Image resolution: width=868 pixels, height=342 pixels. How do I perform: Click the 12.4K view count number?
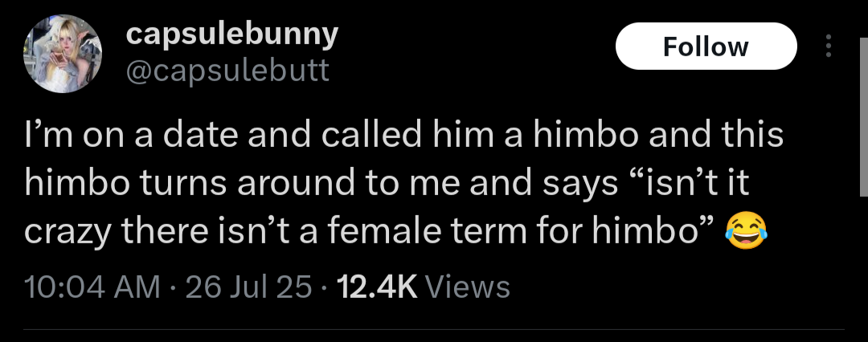pyautogui.click(x=377, y=287)
